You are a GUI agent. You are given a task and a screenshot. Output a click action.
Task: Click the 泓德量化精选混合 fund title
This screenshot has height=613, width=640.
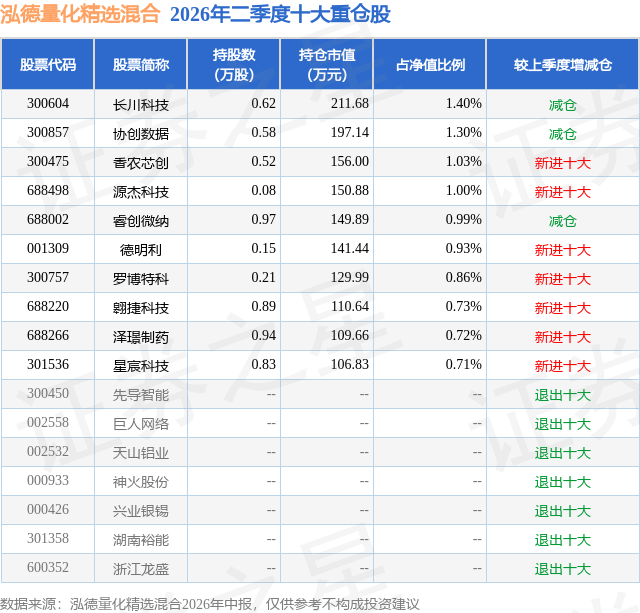click(x=80, y=14)
